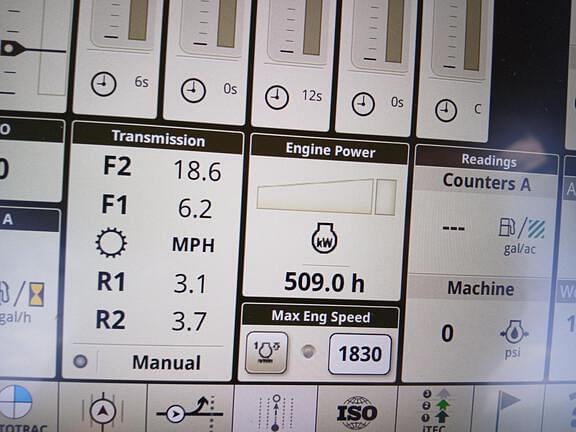Screen dimensions: 576x432
Task: Toggle the Manual transmission mode indicator
Action: coord(80,361)
